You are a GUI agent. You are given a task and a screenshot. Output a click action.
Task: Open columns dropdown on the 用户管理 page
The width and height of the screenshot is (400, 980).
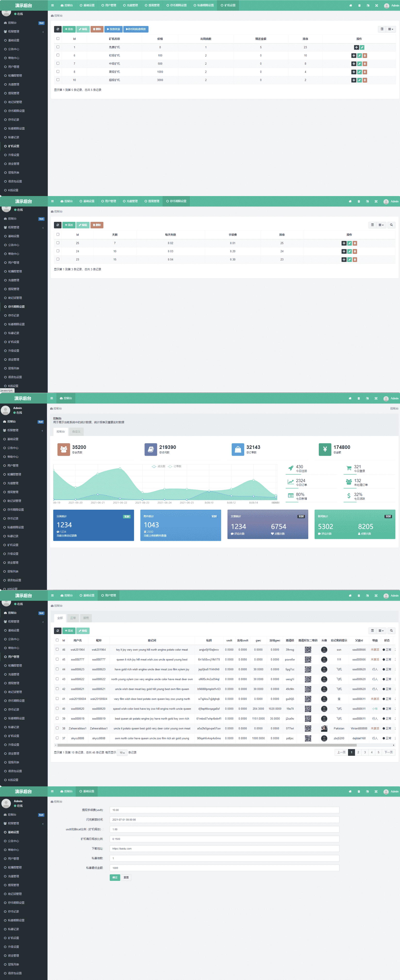(x=381, y=630)
